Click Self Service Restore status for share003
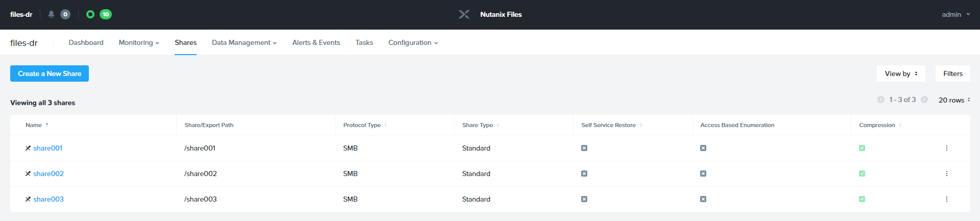 tap(584, 199)
